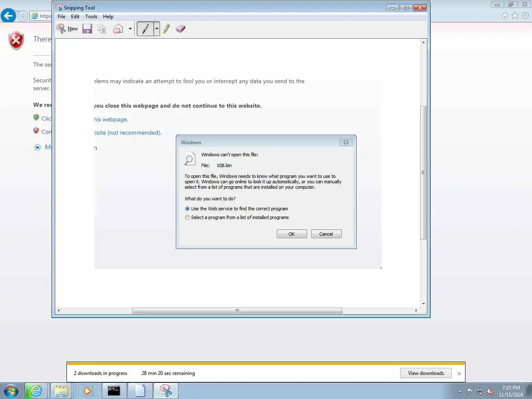Open the Tools gear in Internet Explorer
The width and height of the screenshot is (532, 399).
[525, 16]
